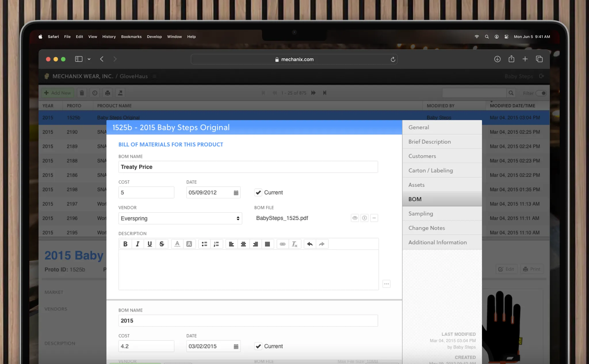Viewport: 589px width, 364px height.
Task: Open the Develop menu
Action: [x=154, y=37]
